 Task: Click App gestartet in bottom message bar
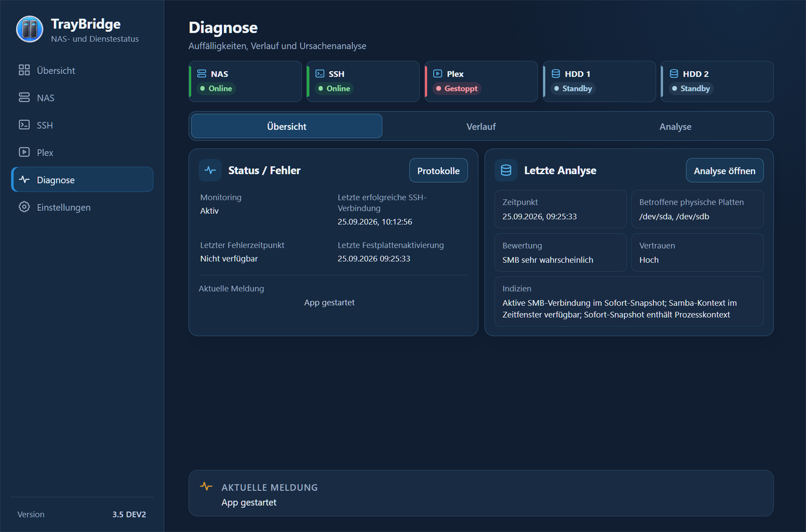point(249,502)
